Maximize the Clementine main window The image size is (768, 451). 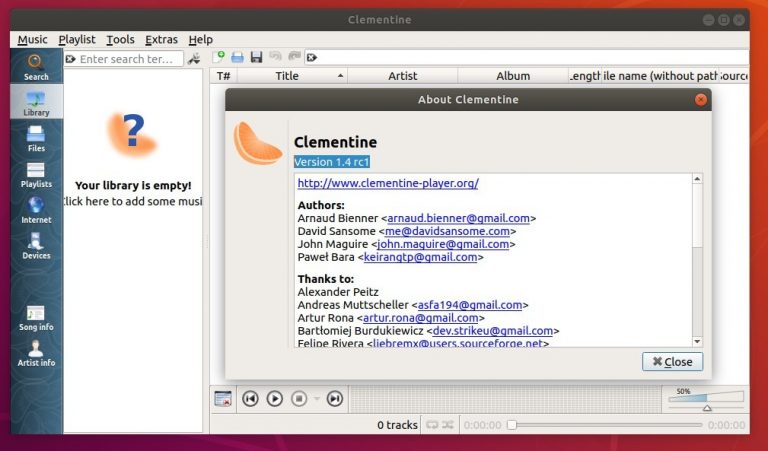[x=723, y=20]
